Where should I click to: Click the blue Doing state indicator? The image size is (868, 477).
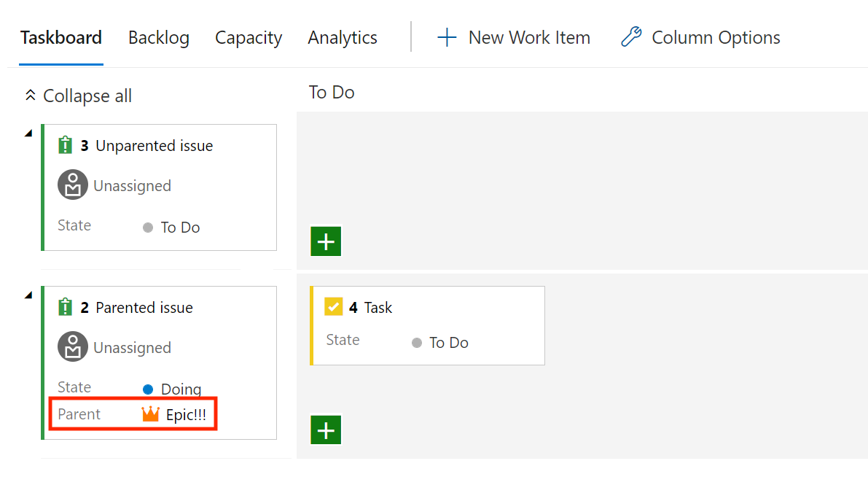tap(148, 389)
